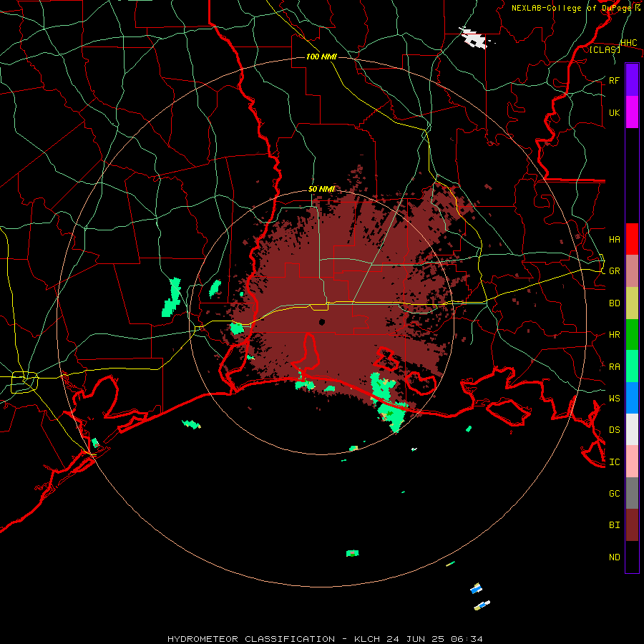Click the red HA legend color swatch
This screenshot has height=644, width=644.
[x=632, y=239]
